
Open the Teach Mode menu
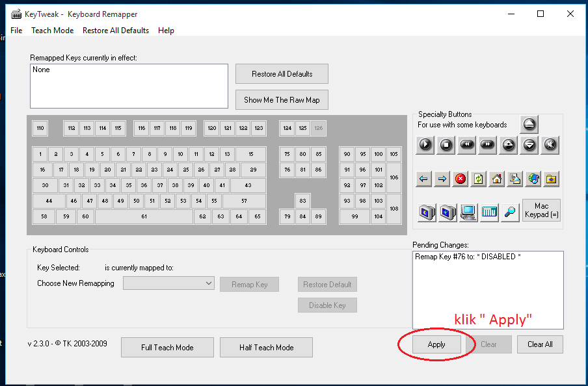[52, 31]
